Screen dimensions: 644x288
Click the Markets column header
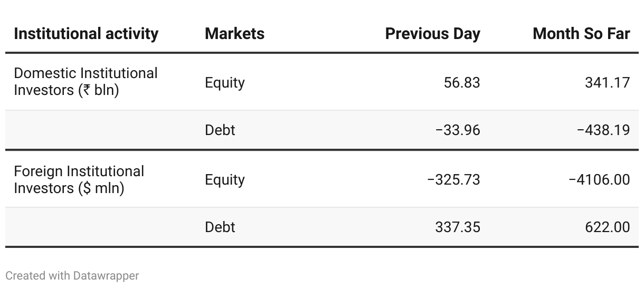234,34
